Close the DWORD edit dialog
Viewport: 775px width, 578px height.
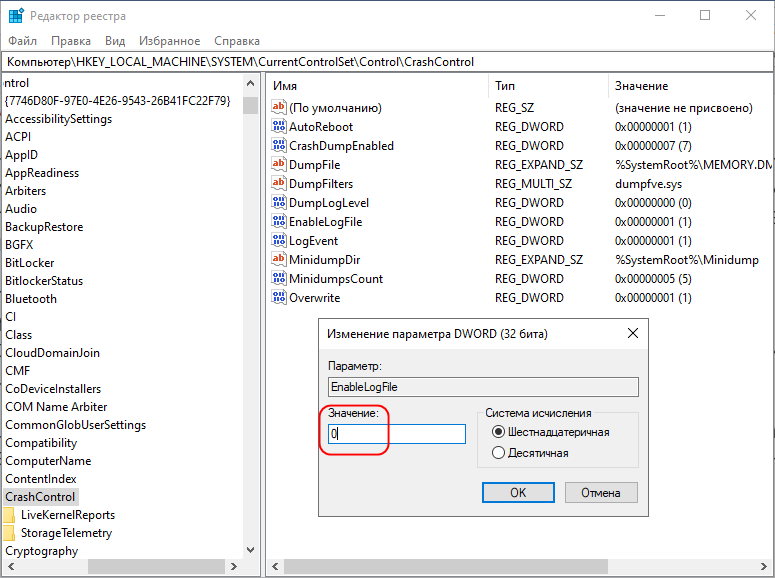click(x=633, y=333)
